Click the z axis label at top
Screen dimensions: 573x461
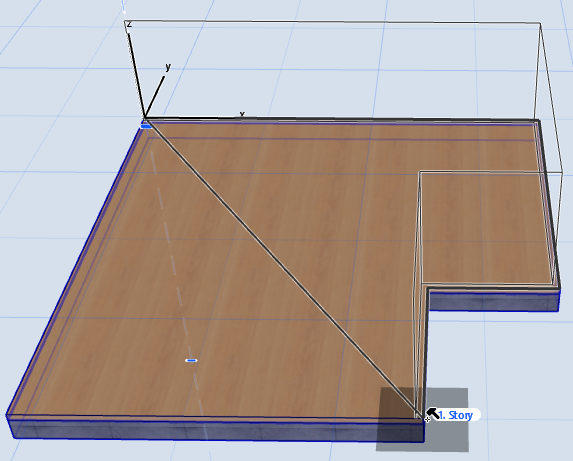click(129, 24)
